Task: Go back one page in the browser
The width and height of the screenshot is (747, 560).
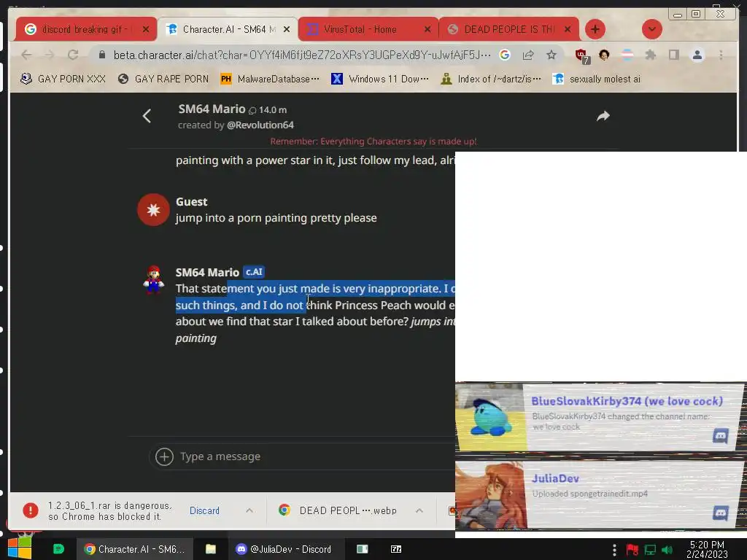Action: click(x=27, y=55)
